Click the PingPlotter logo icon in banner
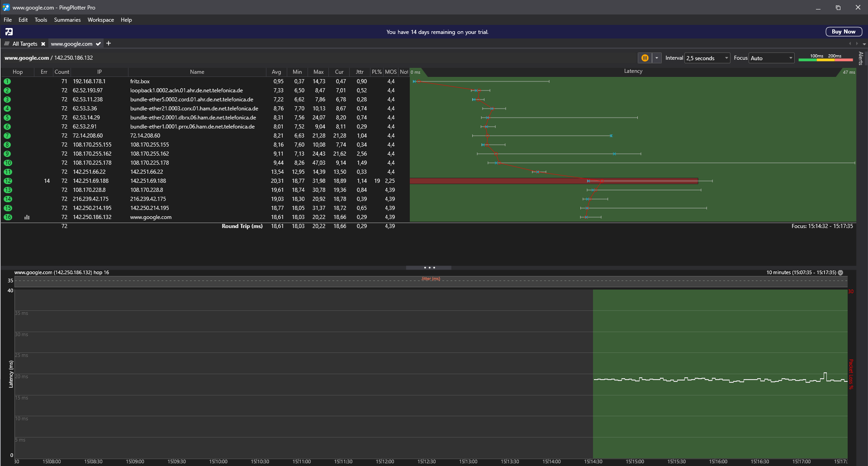 pos(9,32)
